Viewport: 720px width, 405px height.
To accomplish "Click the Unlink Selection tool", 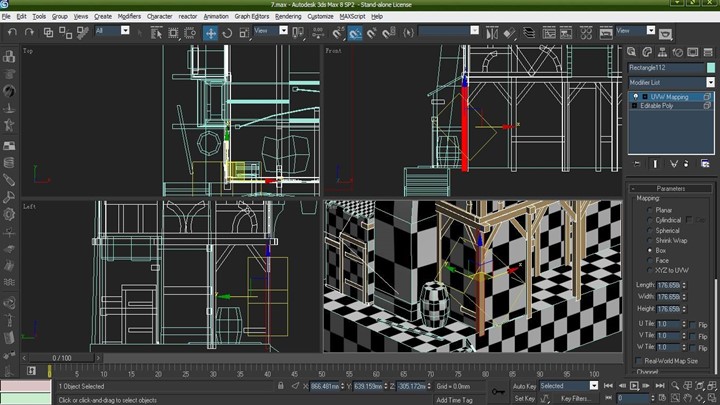I will pos(66,32).
